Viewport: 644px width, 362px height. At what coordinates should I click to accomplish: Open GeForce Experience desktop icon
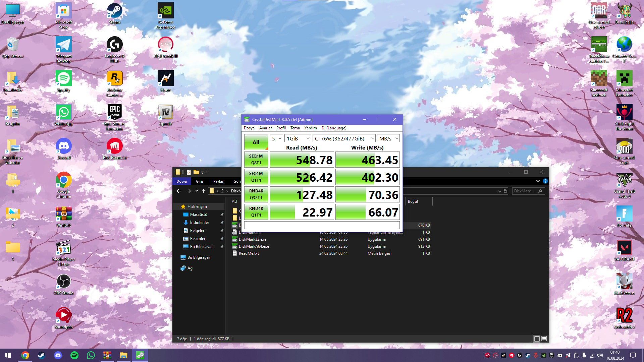coord(165,16)
